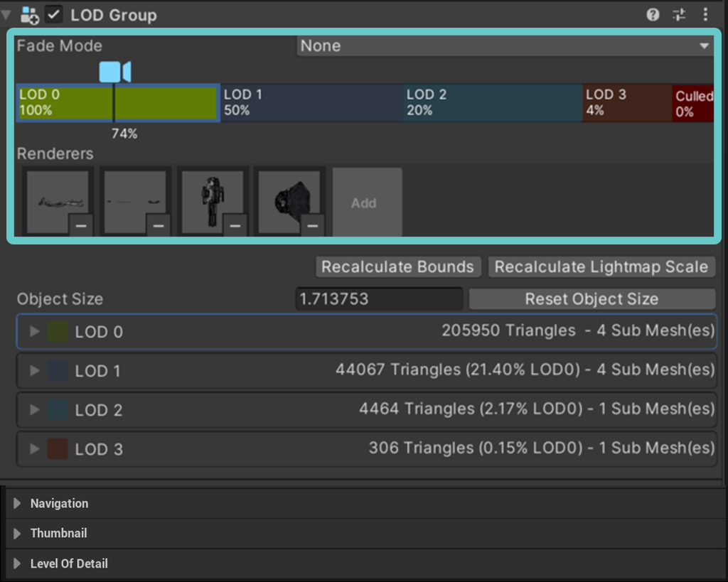The height and width of the screenshot is (582, 728).
Task: Remove the third renderer with minus icon
Action: click(235, 225)
